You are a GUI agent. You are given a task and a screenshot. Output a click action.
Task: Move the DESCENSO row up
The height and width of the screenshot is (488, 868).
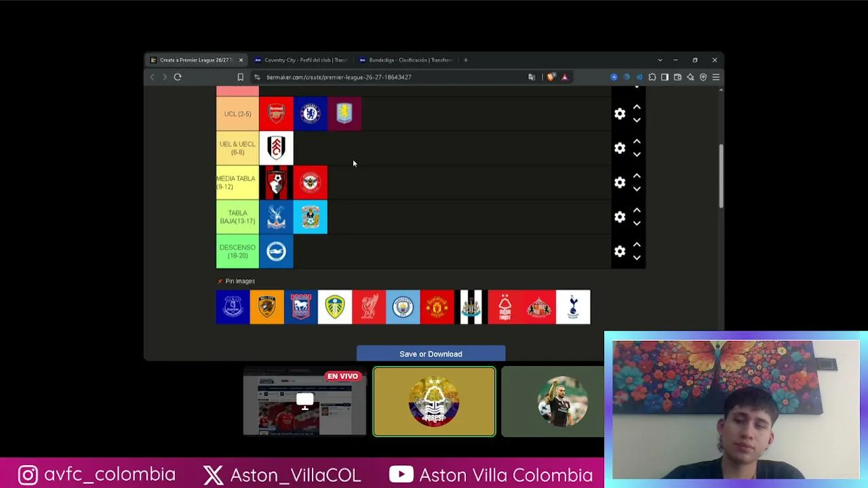[x=637, y=245]
